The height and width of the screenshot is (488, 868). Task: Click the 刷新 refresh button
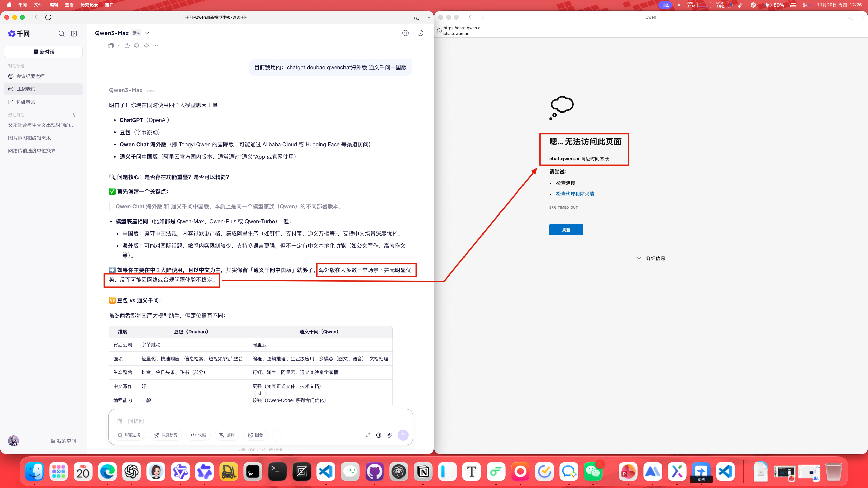[x=566, y=230]
